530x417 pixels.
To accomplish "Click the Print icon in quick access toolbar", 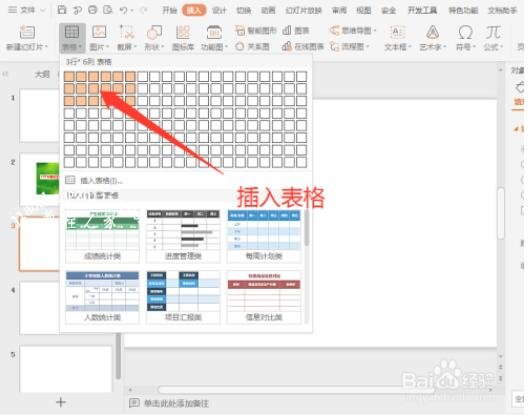I will (92, 10).
